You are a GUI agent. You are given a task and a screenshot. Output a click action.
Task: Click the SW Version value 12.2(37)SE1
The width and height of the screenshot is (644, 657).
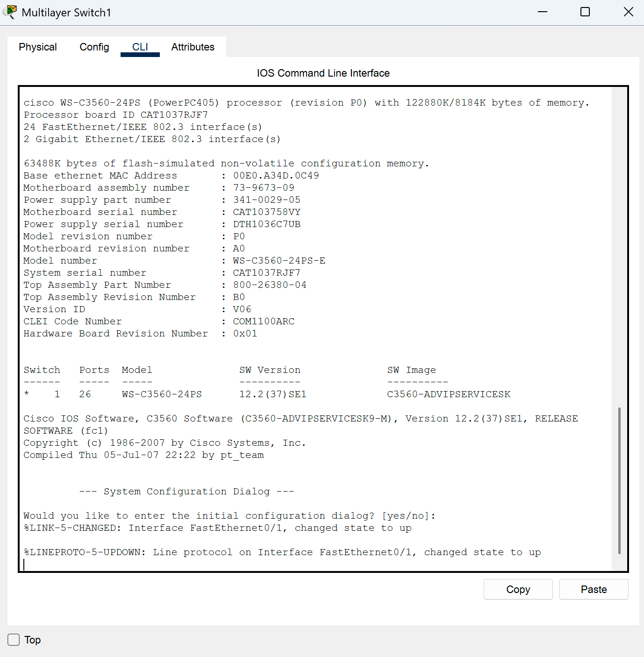(x=273, y=394)
